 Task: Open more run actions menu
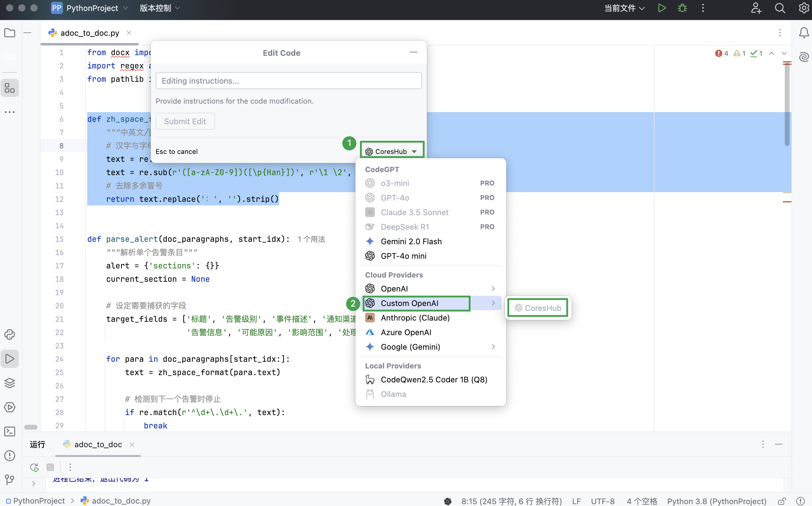coord(703,8)
